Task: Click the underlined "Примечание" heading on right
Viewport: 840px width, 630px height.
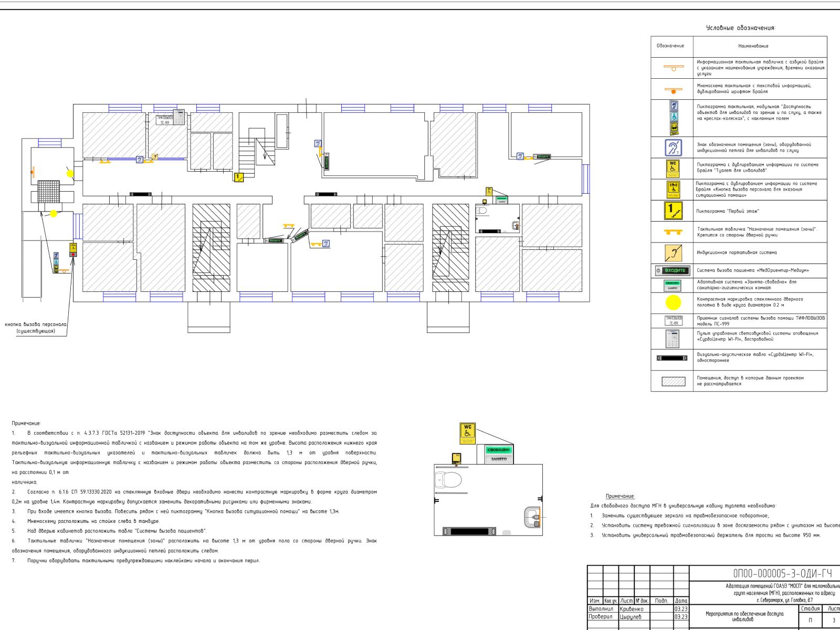Action: coord(620,496)
